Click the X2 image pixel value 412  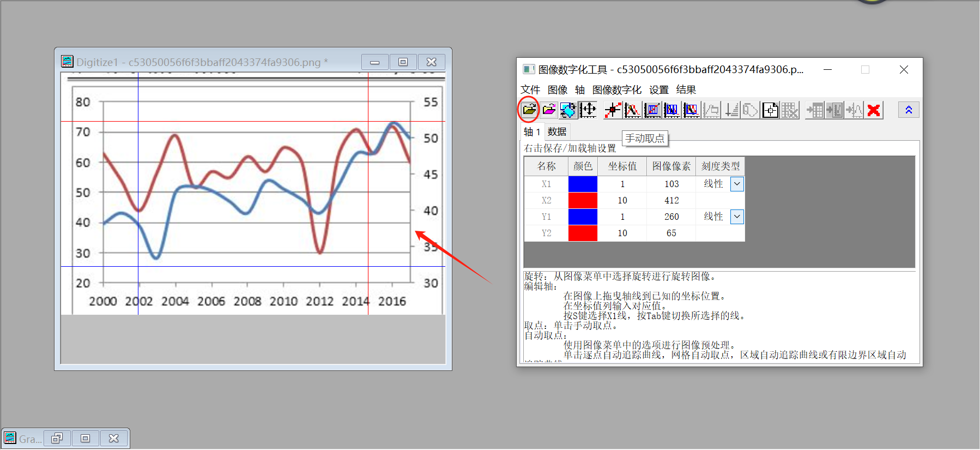[x=672, y=200]
